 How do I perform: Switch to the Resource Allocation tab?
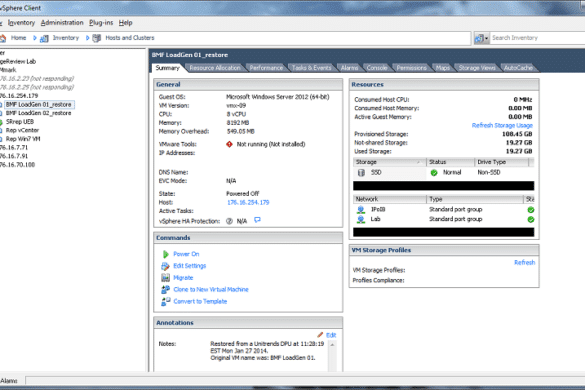tap(215, 68)
